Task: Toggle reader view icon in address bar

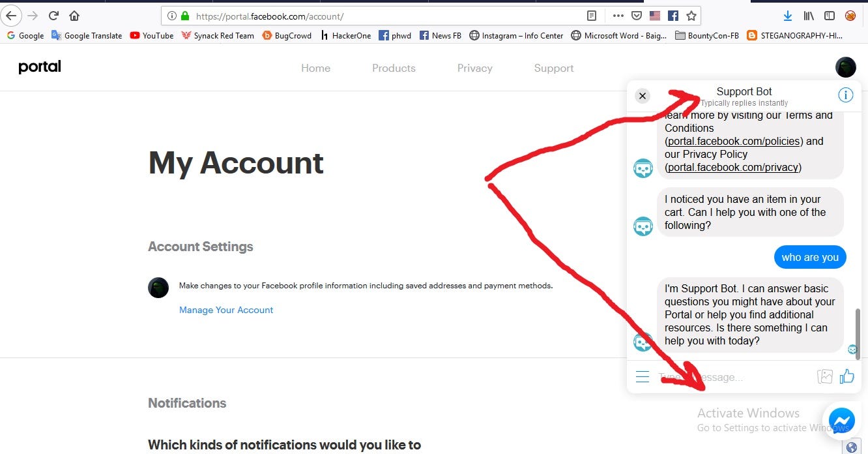Action: tap(592, 16)
